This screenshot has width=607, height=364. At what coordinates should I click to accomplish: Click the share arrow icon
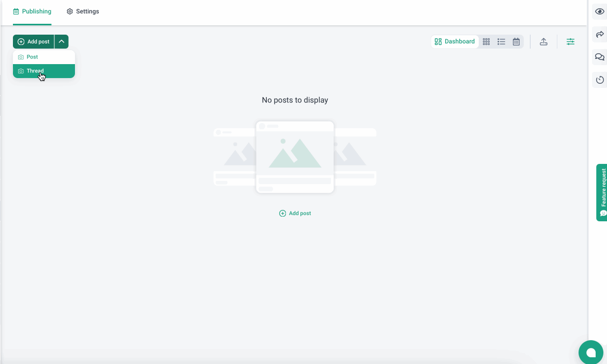tap(599, 35)
